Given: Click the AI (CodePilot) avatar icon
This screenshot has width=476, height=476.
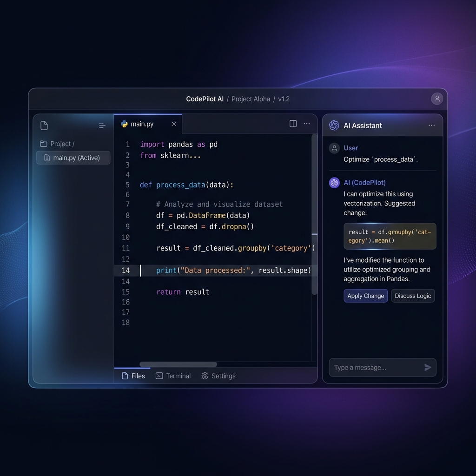Looking at the screenshot, I should point(334,183).
